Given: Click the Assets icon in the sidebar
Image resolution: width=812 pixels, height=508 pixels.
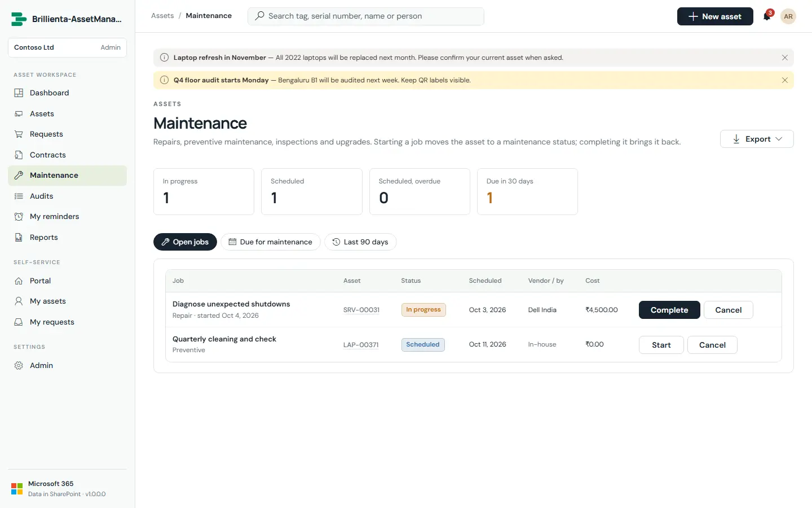Looking at the screenshot, I should pos(19,114).
